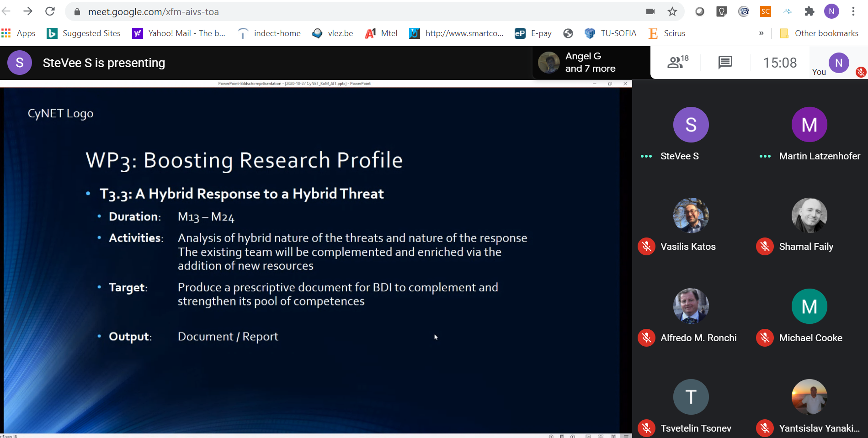Open the indect-home bookmark
Image resolution: width=868 pixels, height=438 pixels.
[269, 33]
